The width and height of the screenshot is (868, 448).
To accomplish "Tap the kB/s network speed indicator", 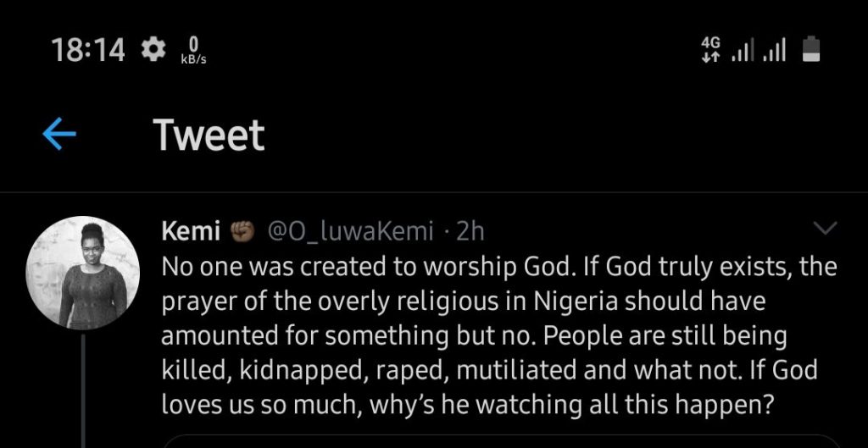I will click(x=194, y=50).
